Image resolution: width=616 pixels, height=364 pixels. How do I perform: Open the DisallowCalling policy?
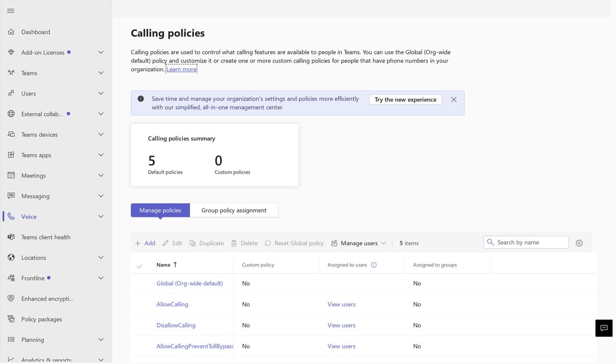click(176, 325)
